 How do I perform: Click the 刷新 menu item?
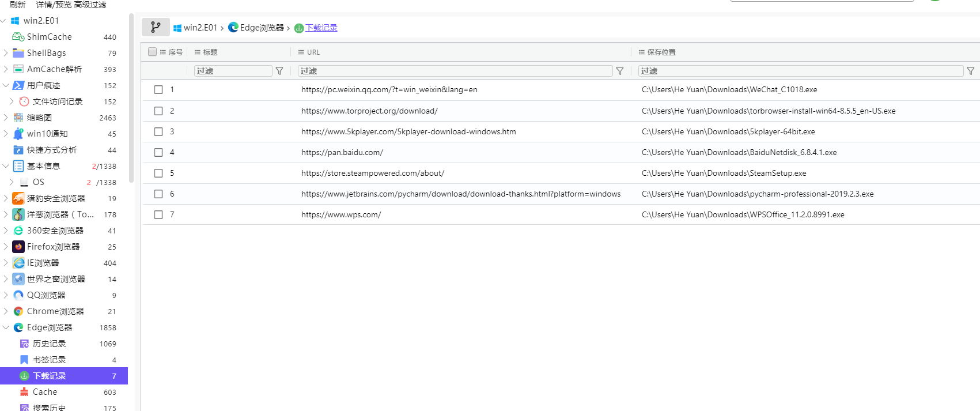tap(18, 5)
